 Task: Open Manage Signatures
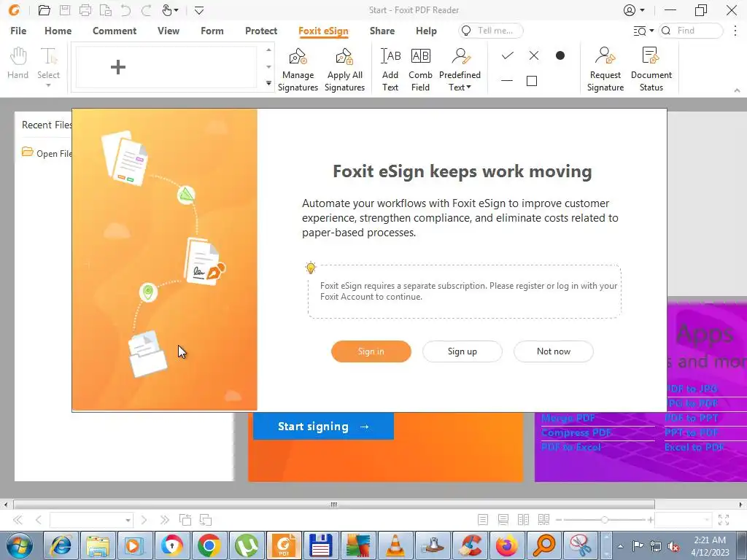click(x=298, y=69)
